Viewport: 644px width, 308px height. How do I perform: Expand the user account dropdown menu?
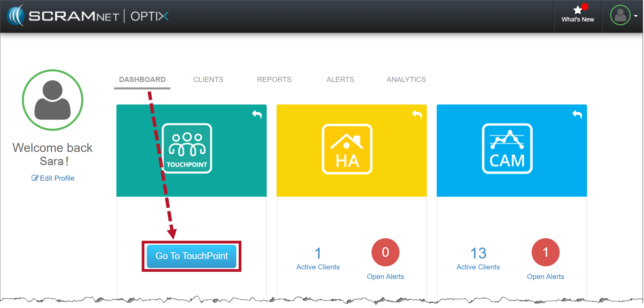(x=624, y=15)
